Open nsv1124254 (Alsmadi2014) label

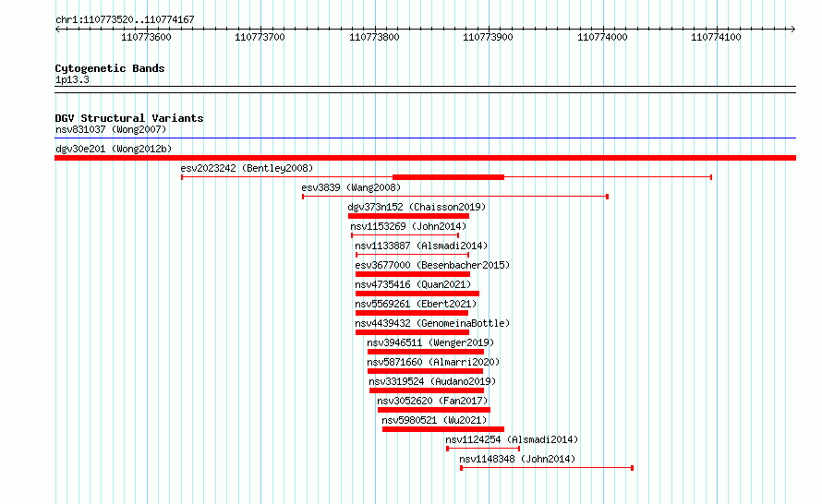tap(512, 439)
